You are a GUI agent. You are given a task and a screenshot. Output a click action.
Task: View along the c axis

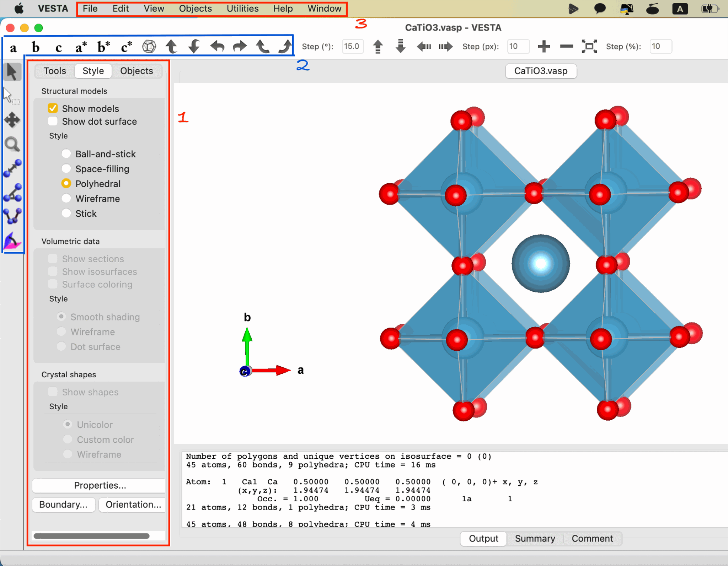click(x=59, y=47)
